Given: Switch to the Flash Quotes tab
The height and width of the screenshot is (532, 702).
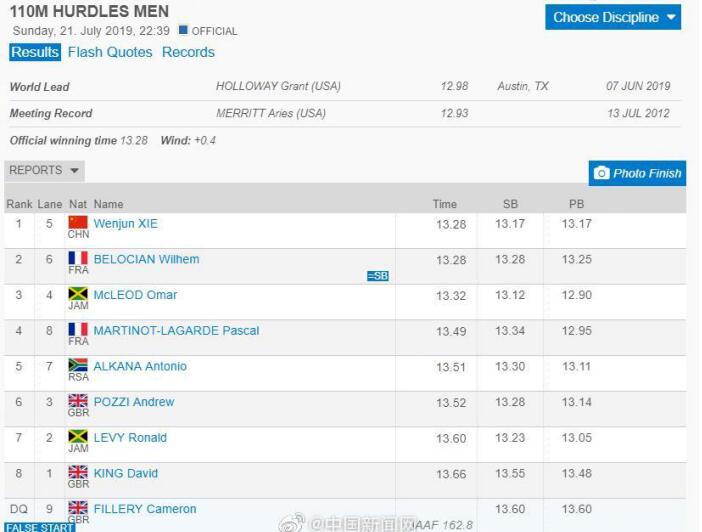Looking at the screenshot, I should click(110, 52).
